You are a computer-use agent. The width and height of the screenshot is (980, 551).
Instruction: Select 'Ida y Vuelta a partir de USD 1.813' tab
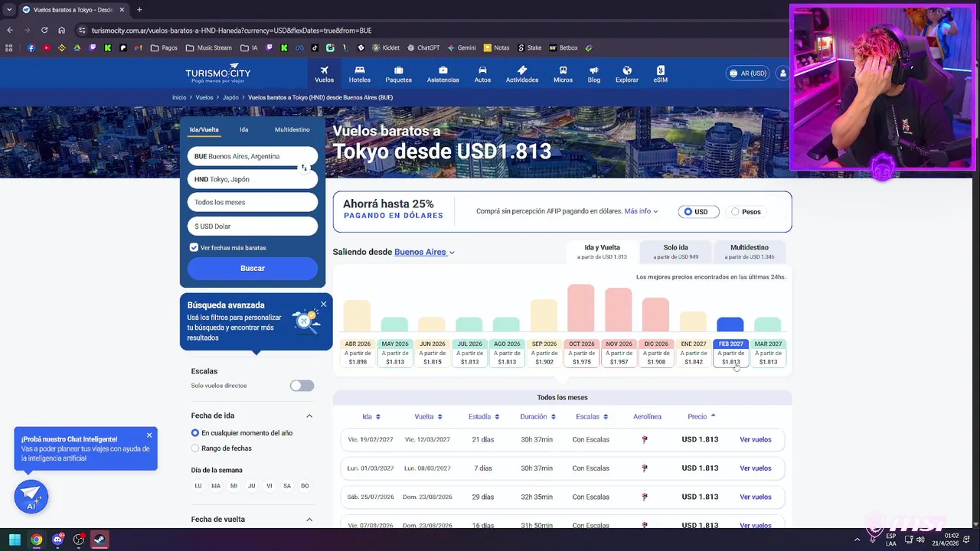(x=602, y=252)
